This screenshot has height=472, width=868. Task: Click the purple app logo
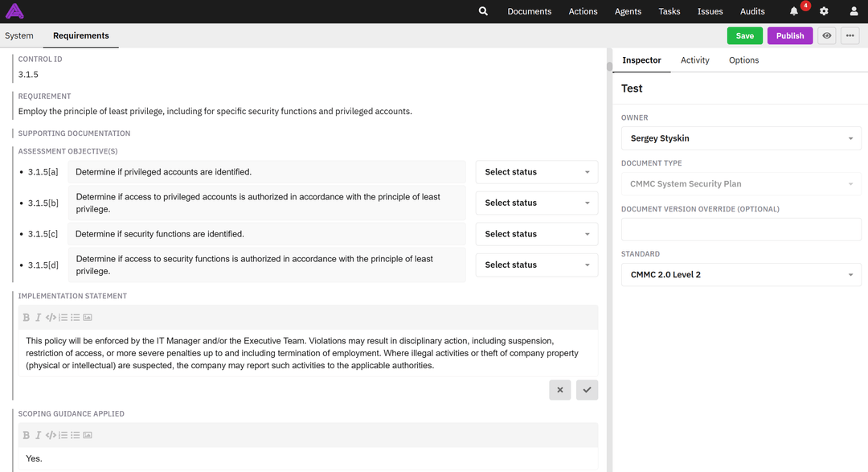(14, 11)
